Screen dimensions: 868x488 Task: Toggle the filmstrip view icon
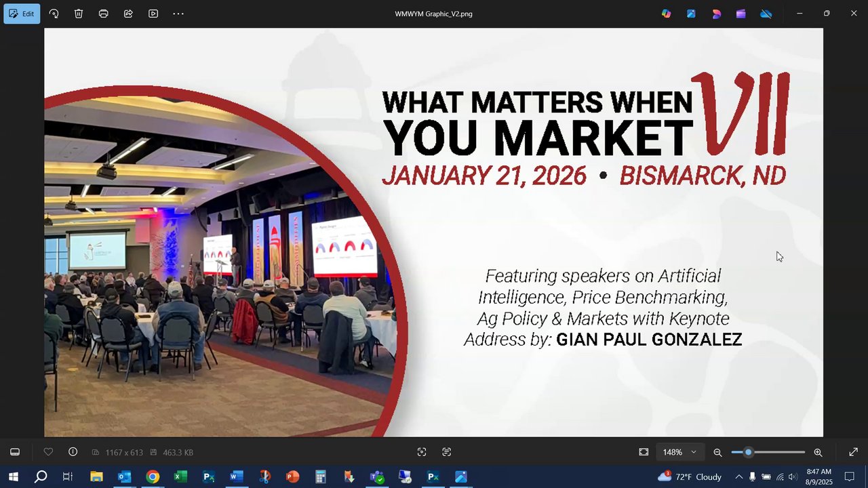15,452
